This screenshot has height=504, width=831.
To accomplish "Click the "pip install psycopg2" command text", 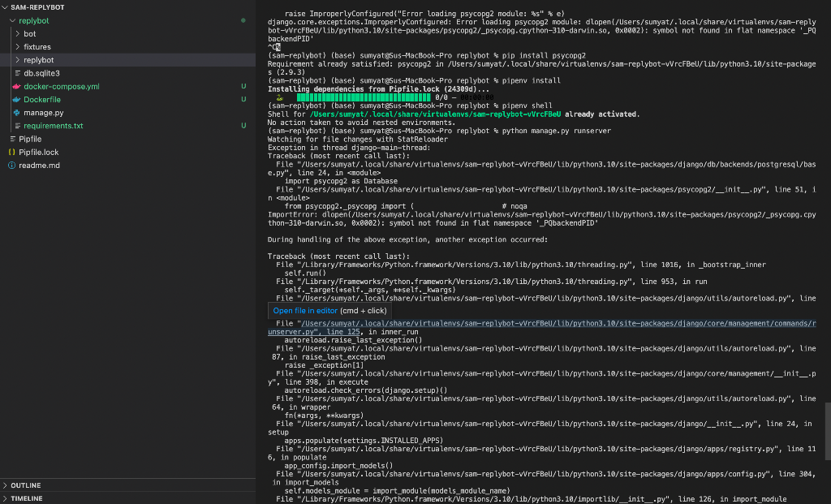I will (545, 56).
